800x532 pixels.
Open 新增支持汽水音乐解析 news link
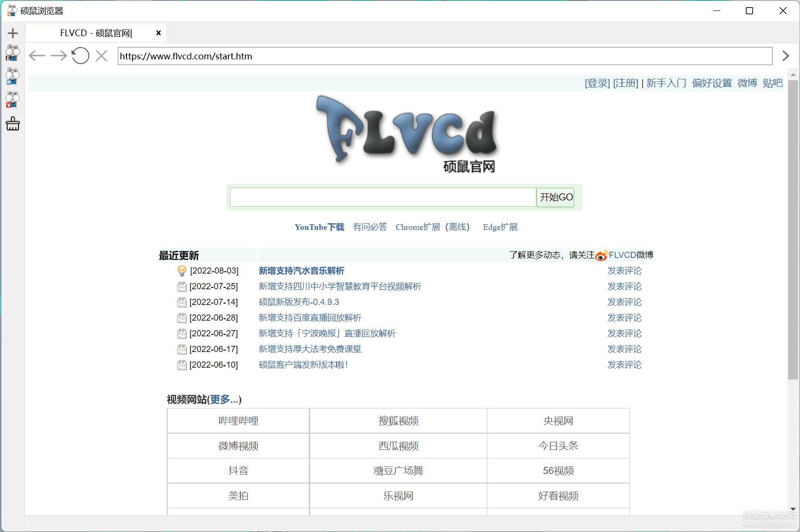click(302, 271)
